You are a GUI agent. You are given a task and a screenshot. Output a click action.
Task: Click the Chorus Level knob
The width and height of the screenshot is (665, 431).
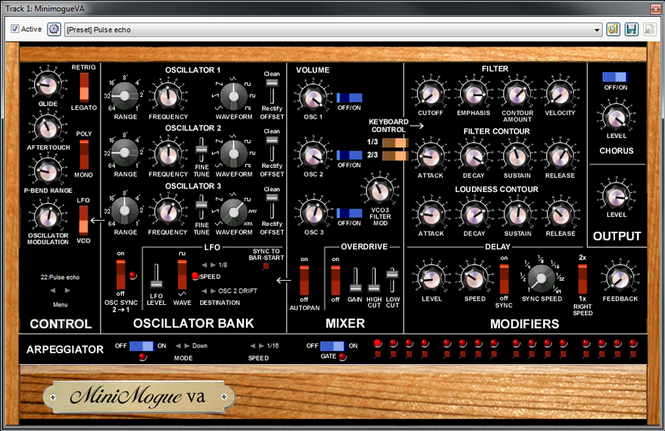pyautogui.click(x=616, y=117)
